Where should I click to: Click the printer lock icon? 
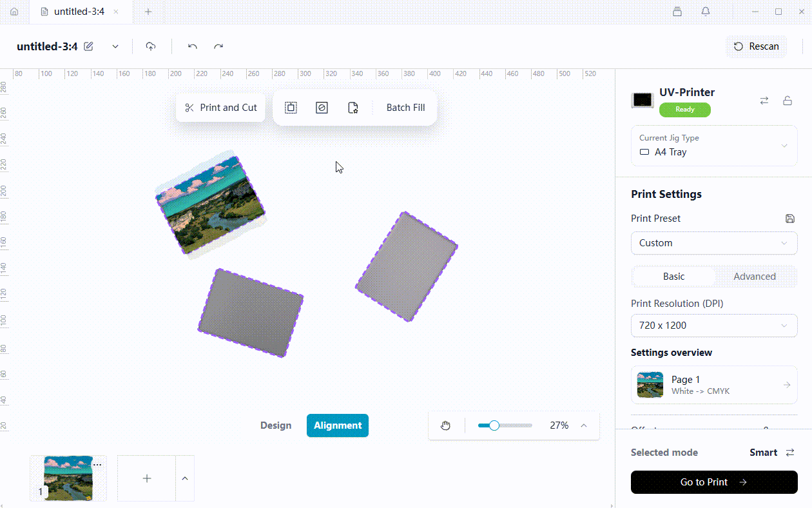[788, 101]
